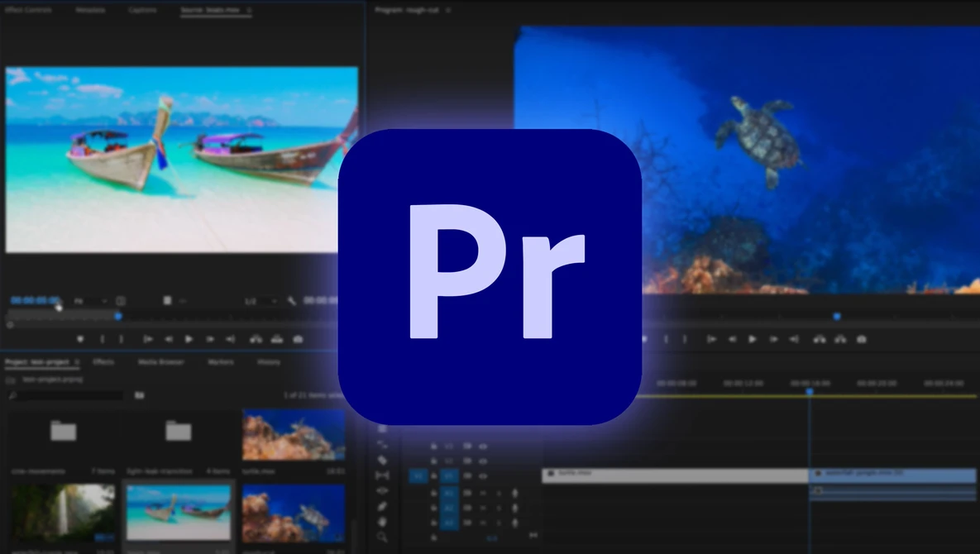Lock the A2 audio track

click(433, 508)
